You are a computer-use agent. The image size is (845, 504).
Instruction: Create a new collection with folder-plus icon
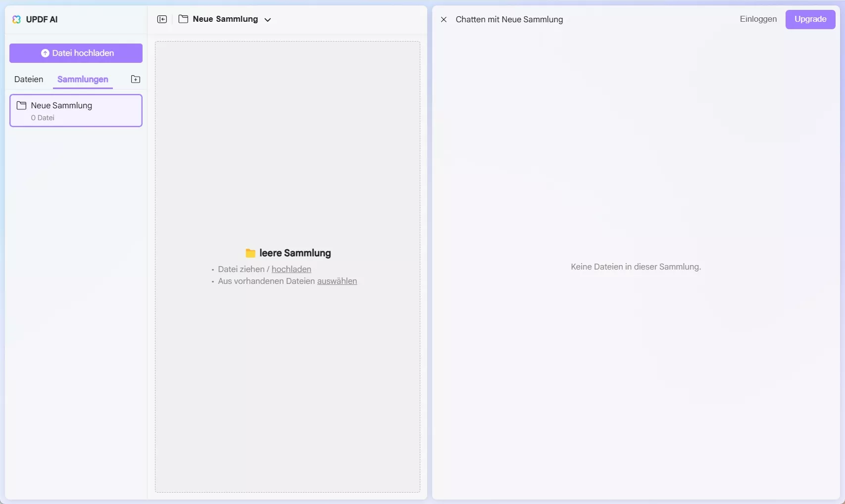(136, 79)
